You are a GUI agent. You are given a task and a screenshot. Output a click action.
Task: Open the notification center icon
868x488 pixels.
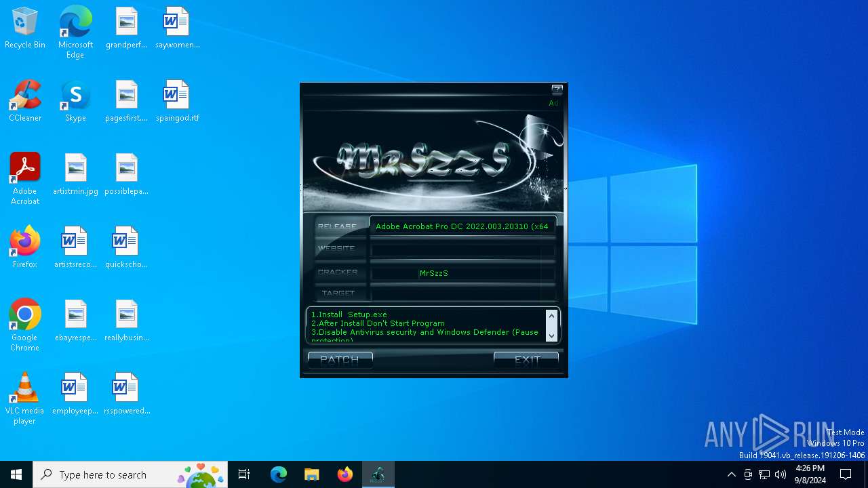click(x=846, y=474)
